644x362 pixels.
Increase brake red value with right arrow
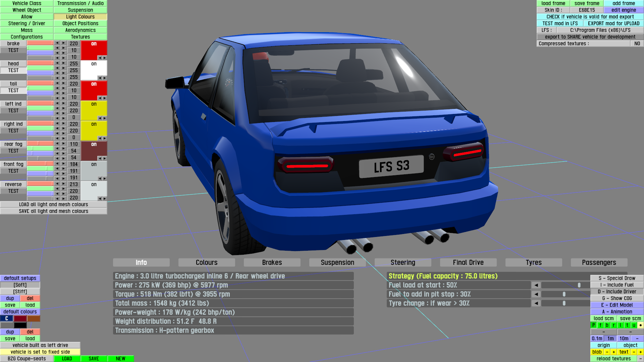[x=63, y=43]
